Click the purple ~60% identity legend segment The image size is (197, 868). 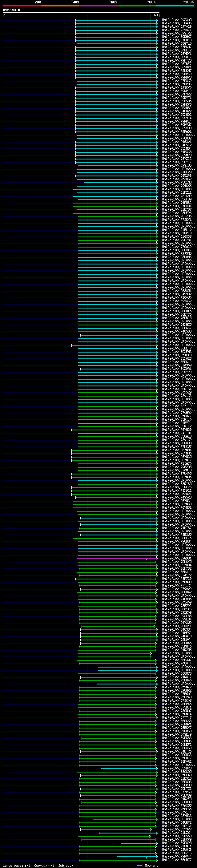pos(99,6)
